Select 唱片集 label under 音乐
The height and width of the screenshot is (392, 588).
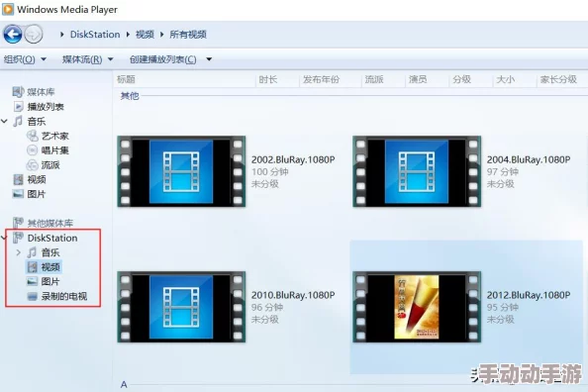[x=55, y=150]
